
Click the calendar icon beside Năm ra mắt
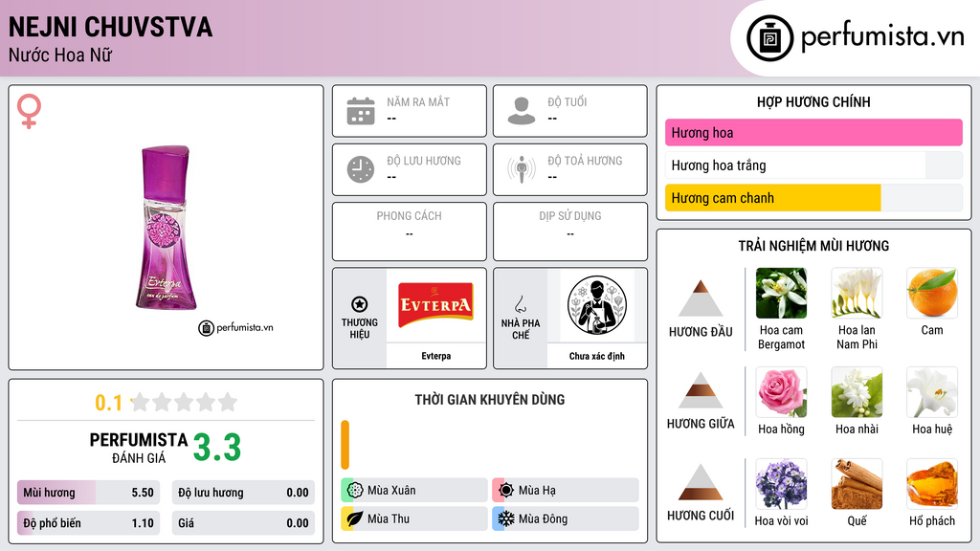(361, 111)
